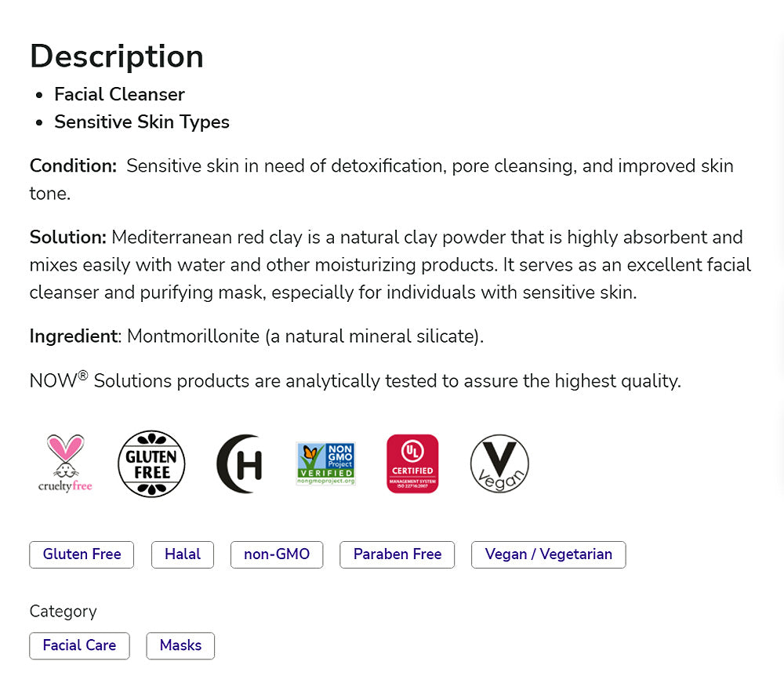Click the Category label text
Image resolution: width=784 pixels, height=694 pixels.
click(63, 612)
